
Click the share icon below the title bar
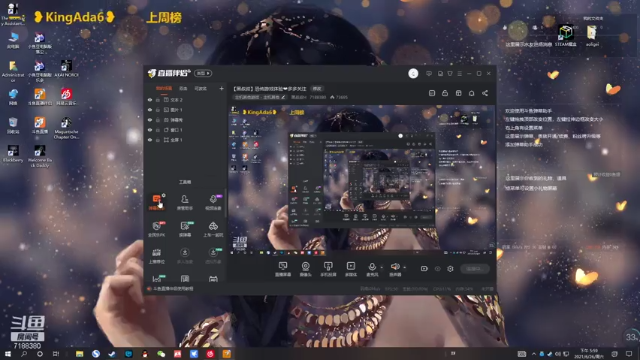[x=485, y=93]
